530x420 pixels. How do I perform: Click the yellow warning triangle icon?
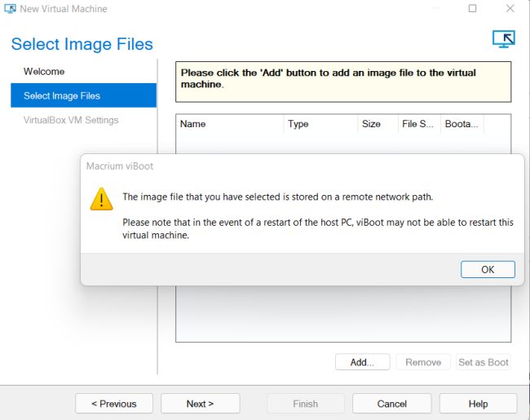(x=101, y=199)
